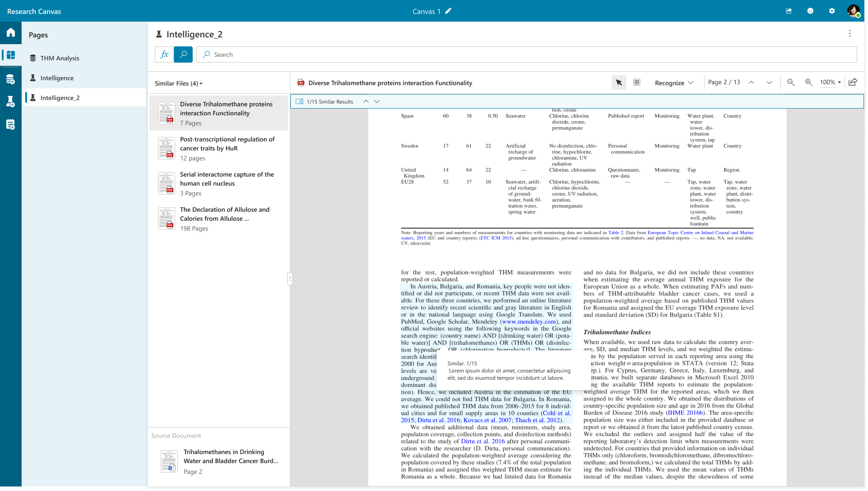Image resolution: width=868 pixels, height=491 pixels.
Task: Share the document via export icon
Action: [853, 82]
